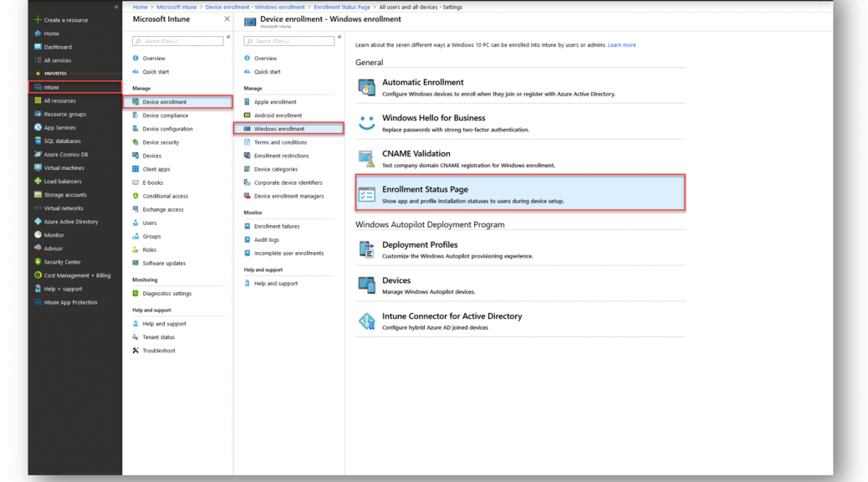This screenshot has width=868, height=482.
Task: Close the Microsoft Intune blade
Action: 227,19
